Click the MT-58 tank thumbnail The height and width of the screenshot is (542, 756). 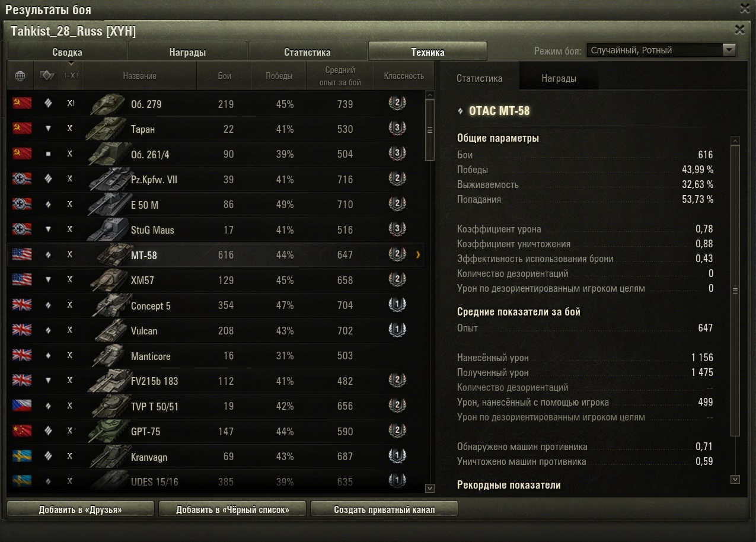[111, 255]
